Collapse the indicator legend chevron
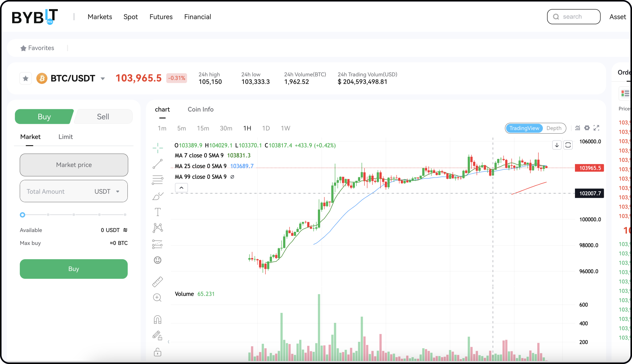 181,188
